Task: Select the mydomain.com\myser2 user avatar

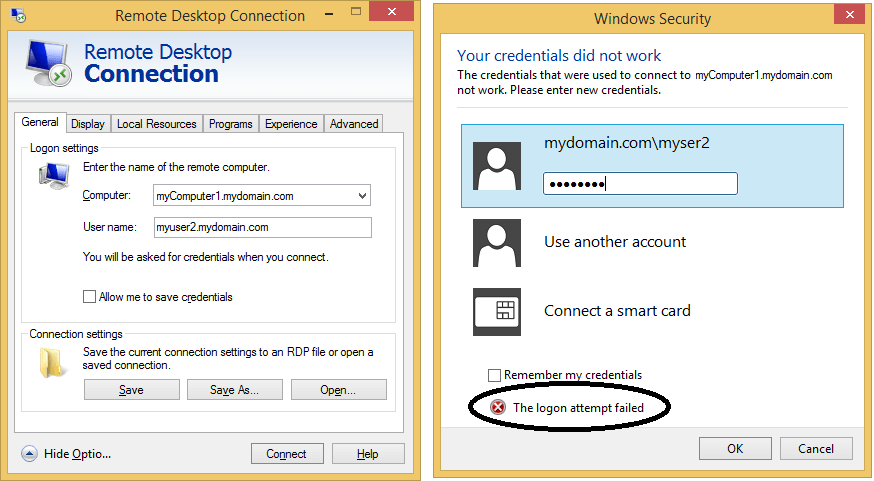Action: pos(497,166)
